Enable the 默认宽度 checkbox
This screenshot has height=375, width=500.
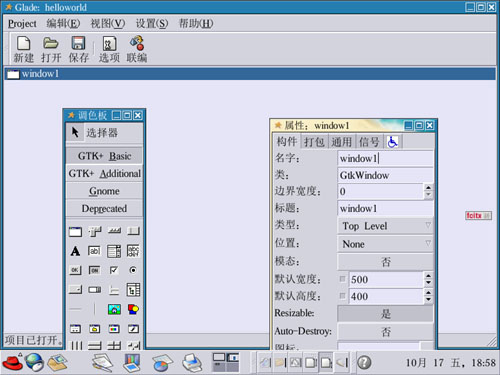tap(342, 279)
